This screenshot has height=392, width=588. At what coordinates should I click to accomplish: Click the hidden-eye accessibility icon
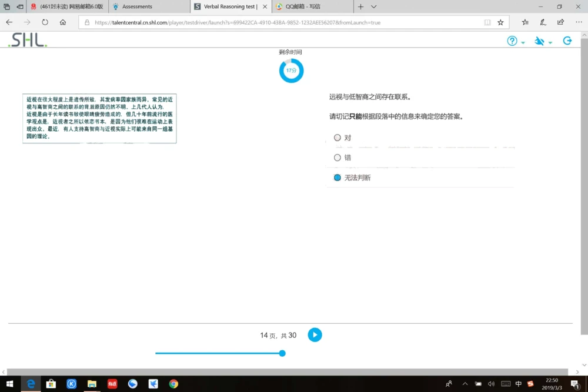[x=540, y=41]
